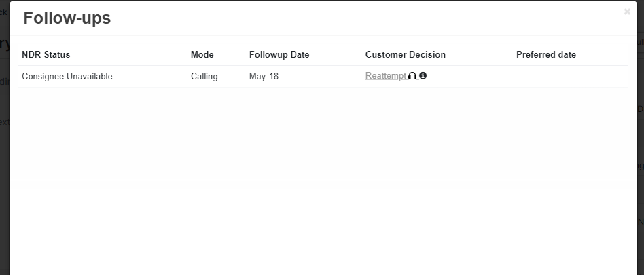
Task: Click the Consignee Unavailable status cell
Action: point(67,76)
